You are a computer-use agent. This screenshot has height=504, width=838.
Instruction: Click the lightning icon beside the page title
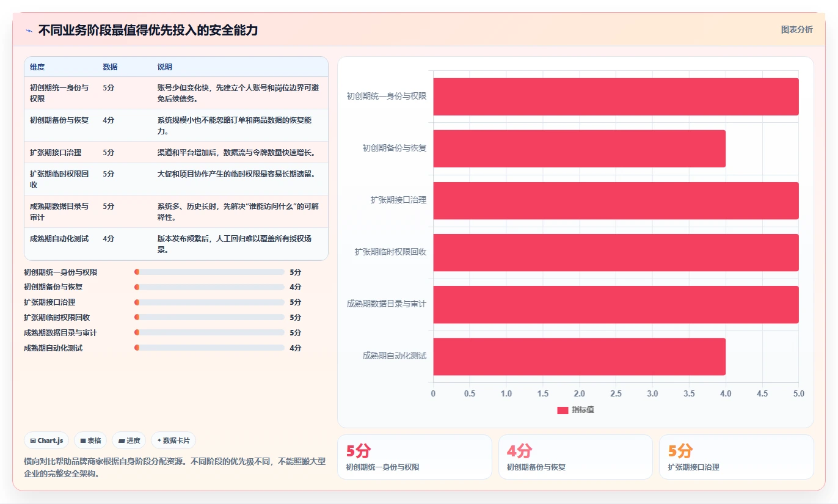[x=29, y=31]
